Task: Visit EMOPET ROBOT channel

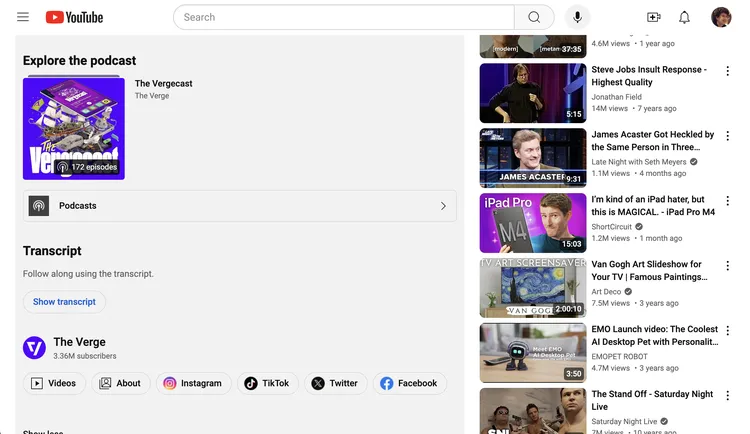Action: tap(619, 356)
